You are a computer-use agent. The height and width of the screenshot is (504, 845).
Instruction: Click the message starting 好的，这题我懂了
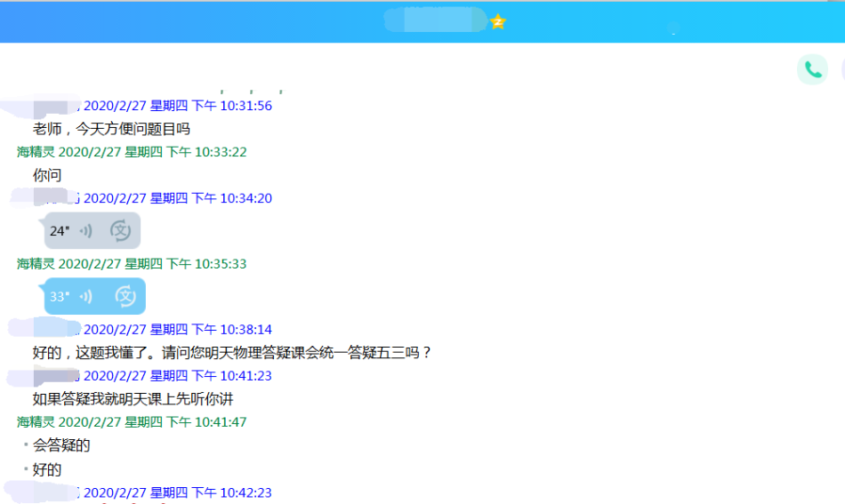(231, 353)
